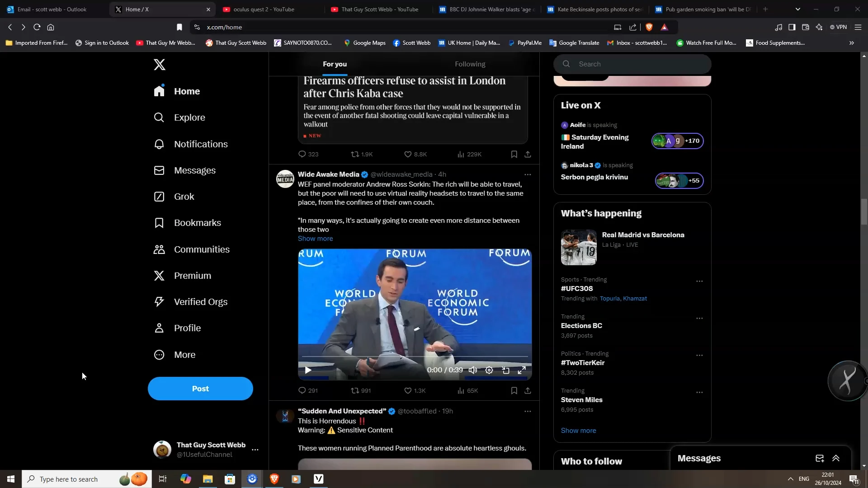Reload the page
868x488 pixels.
[37, 27]
